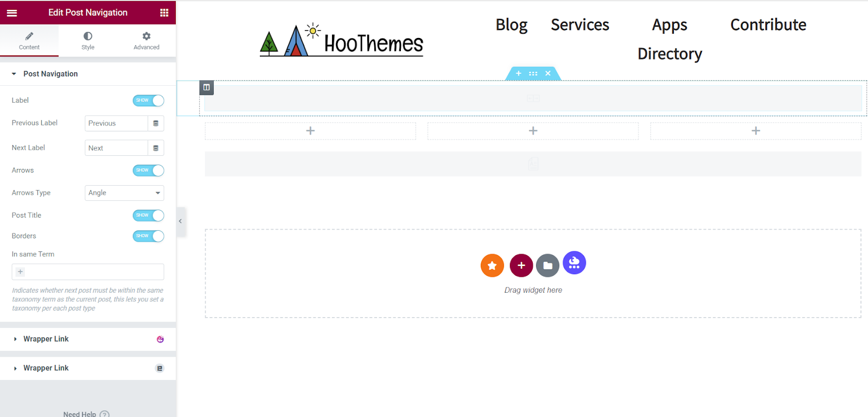Screen dimensions: 868x417
Task: Open dynamic tags for Next Label
Action: click(x=156, y=148)
